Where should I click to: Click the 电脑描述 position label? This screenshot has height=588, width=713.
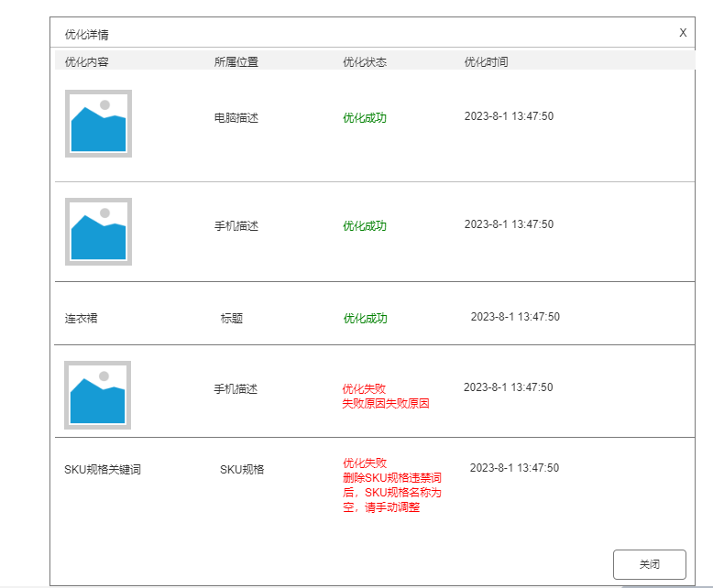pyautogui.click(x=236, y=118)
